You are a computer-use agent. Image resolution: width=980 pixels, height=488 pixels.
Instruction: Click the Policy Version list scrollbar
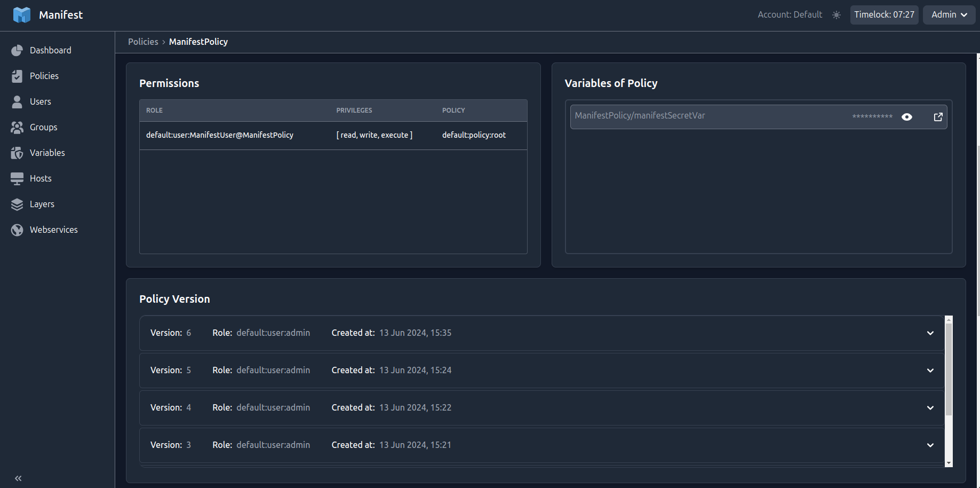point(949,369)
